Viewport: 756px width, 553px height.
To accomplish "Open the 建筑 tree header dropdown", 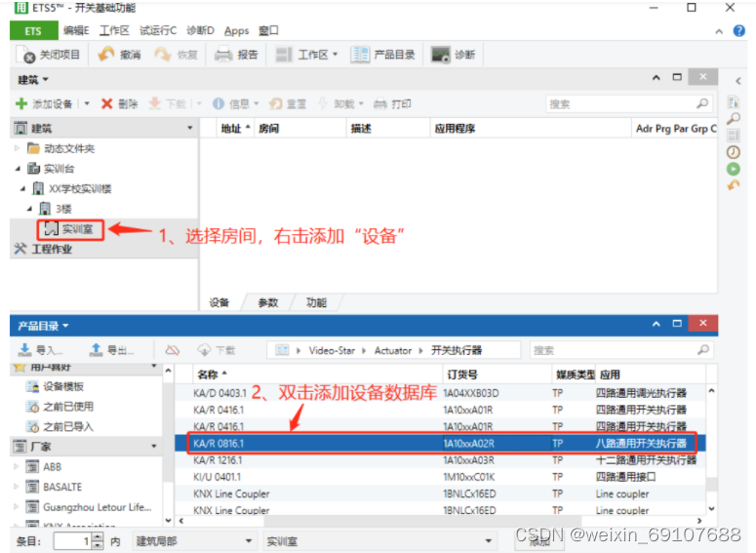I will point(190,128).
